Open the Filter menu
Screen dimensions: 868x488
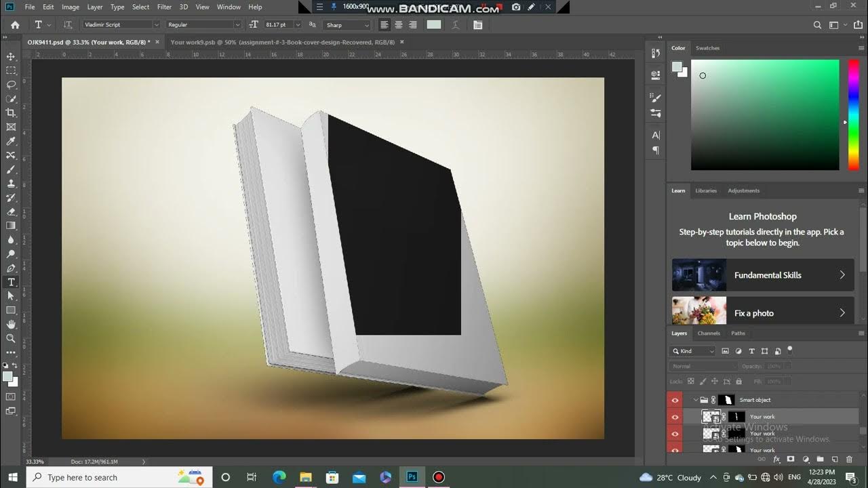pos(164,7)
